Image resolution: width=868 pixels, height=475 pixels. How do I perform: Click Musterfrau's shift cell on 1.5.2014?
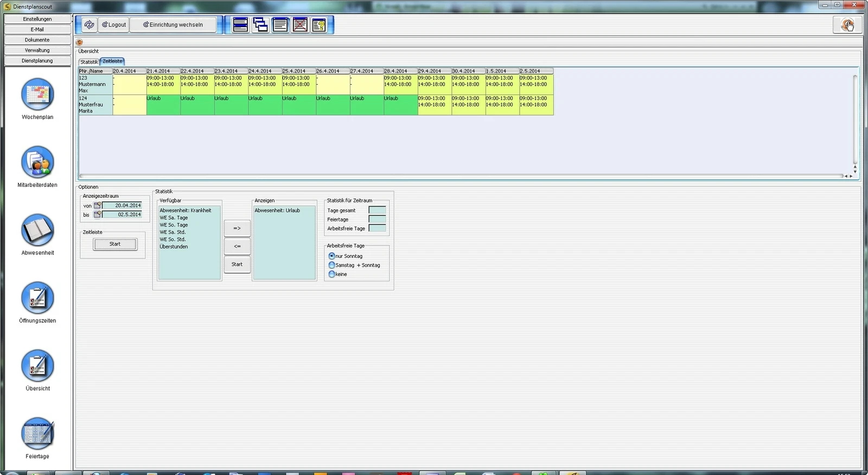pos(502,105)
